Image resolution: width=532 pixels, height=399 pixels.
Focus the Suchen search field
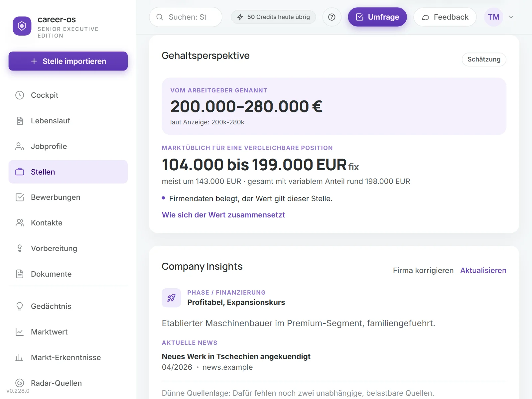point(186,17)
